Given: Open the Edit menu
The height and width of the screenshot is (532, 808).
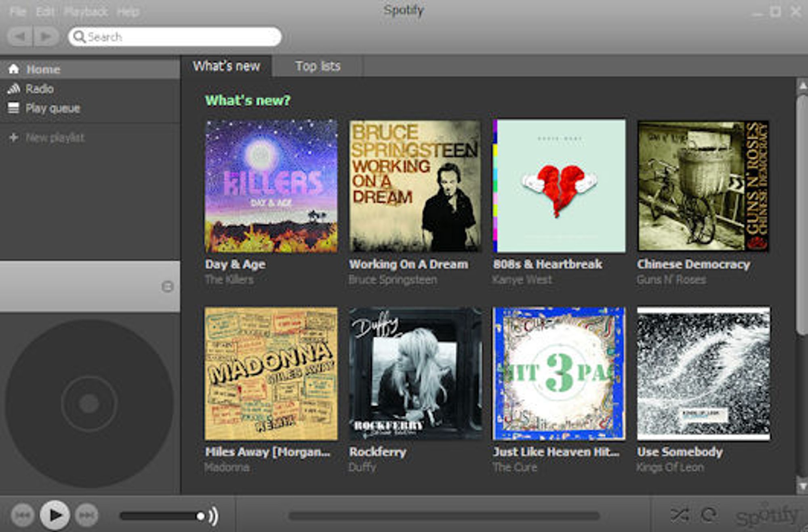Looking at the screenshot, I should coord(45,12).
